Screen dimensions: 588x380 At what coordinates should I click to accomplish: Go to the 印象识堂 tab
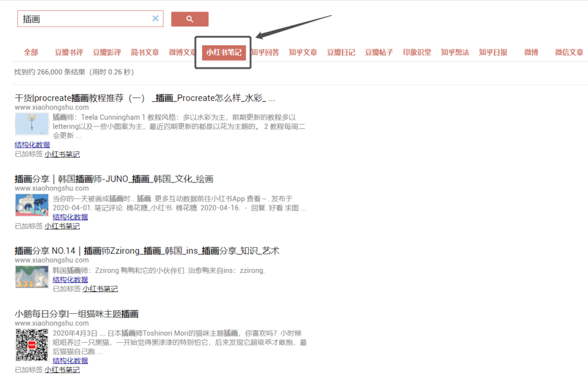coord(417,52)
